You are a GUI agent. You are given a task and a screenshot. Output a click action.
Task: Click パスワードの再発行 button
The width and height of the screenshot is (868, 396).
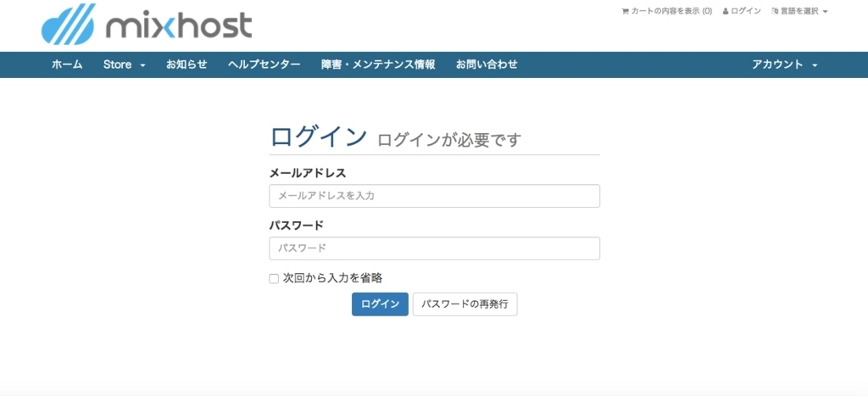click(465, 304)
